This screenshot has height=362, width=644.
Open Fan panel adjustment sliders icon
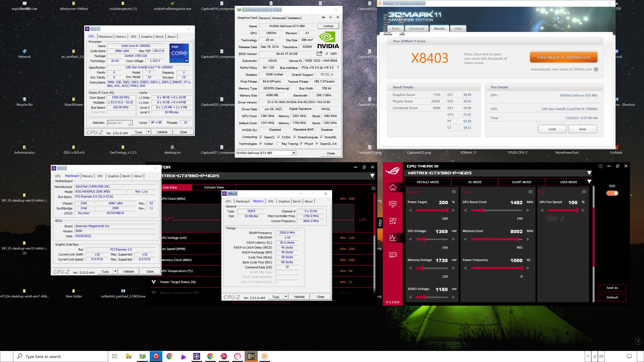pyautogui.click(x=584, y=192)
